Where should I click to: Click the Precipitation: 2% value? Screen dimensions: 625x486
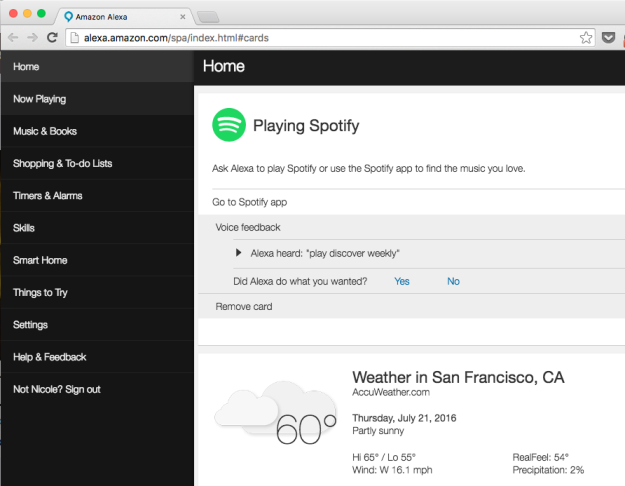click(x=548, y=470)
